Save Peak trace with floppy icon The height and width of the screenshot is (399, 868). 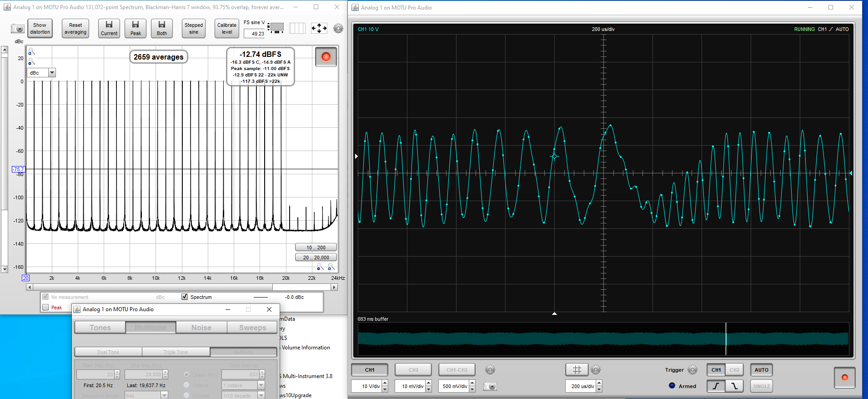pyautogui.click(x=135, y=28)
